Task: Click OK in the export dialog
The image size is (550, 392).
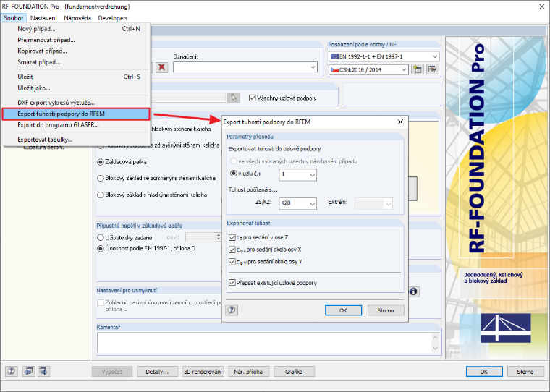Action: (x=343, y=310)
